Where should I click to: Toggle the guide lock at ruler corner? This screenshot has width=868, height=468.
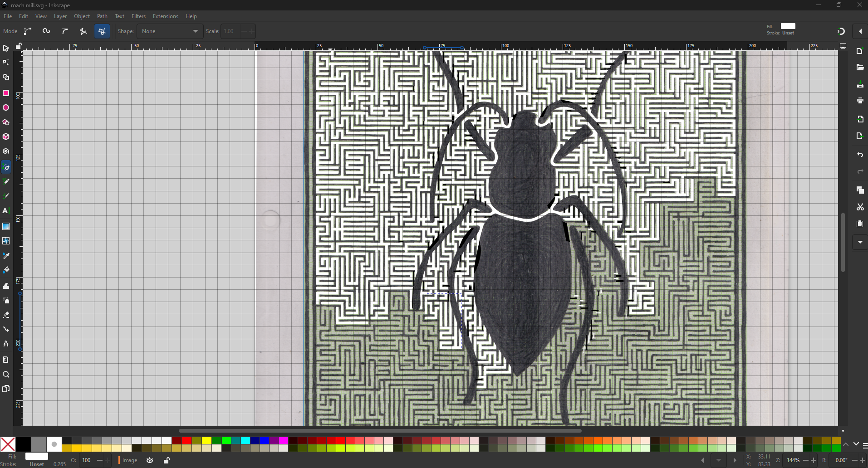pyautogui.click(x=19, y=46)
